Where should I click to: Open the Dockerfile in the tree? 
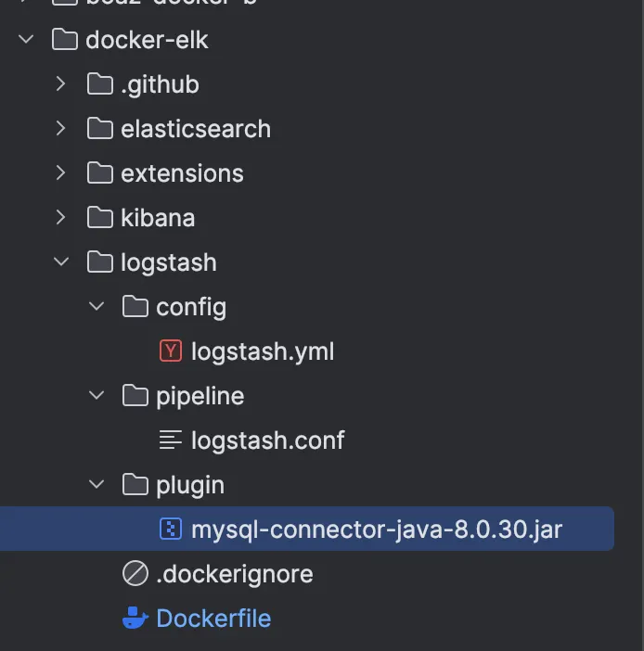[x=213, y=619]
